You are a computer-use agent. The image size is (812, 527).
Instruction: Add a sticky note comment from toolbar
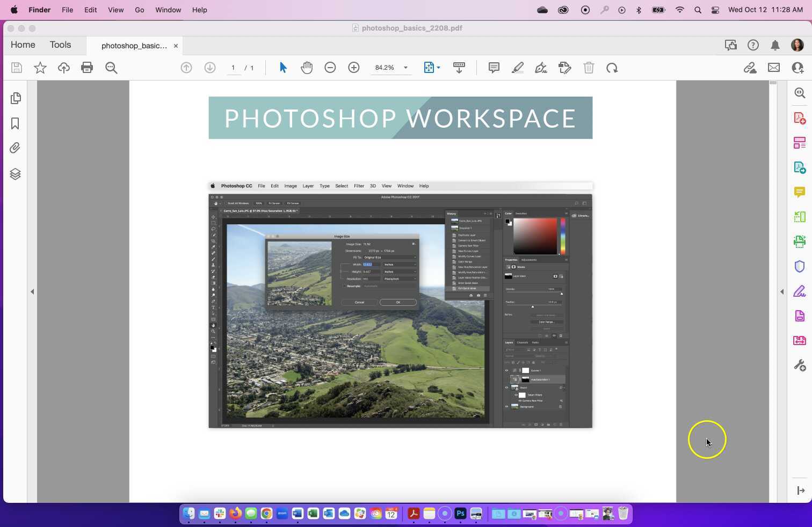pos(494,68)
